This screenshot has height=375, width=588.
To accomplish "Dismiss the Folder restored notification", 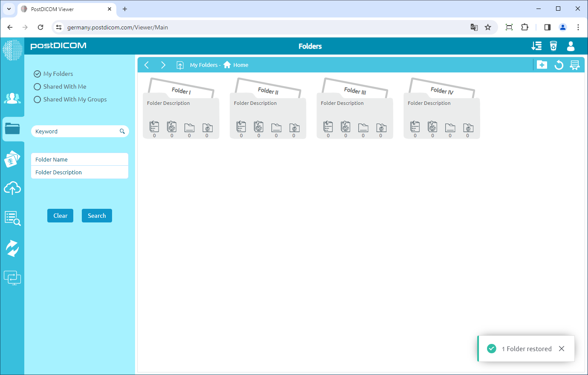I will tap(561, 349).
